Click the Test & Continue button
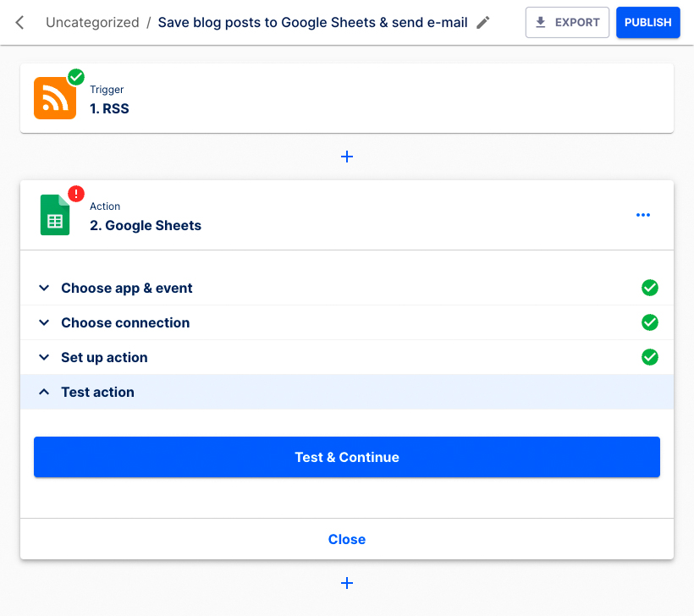This screenshot has width=694, height=616. pos(347,456)
